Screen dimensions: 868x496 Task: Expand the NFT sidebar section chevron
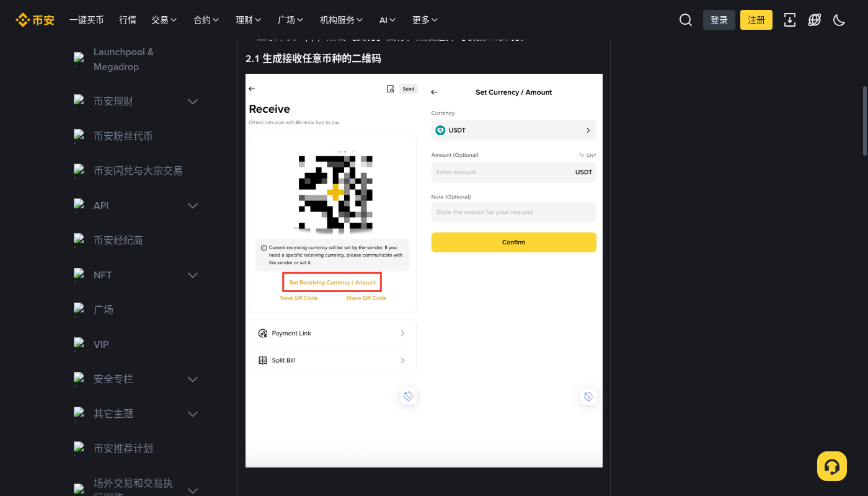click(193, 275)
